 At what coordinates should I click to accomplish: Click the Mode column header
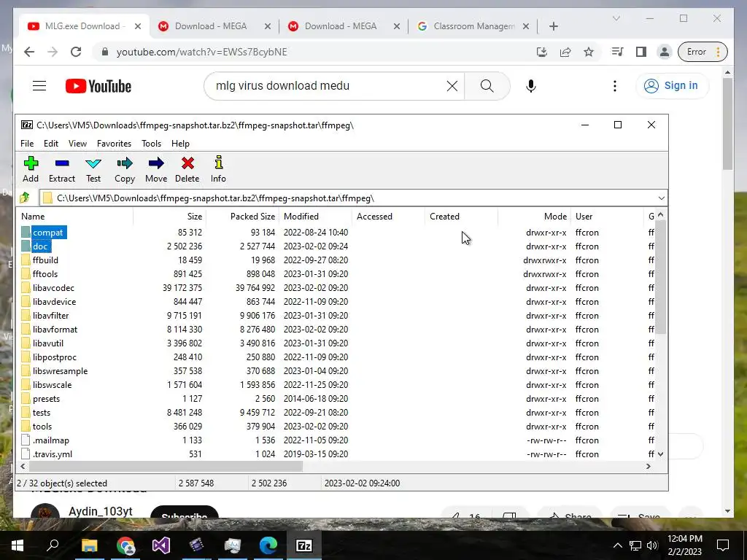(534, 216)
